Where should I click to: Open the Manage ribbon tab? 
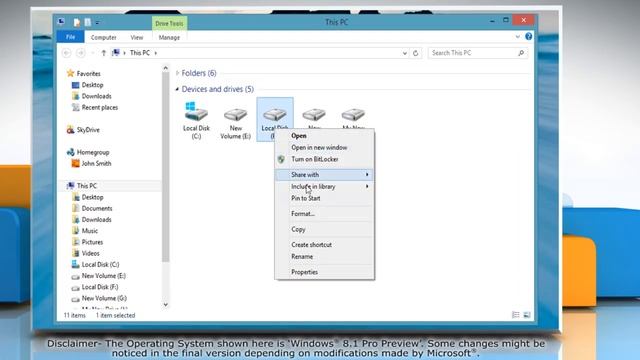point(169,38)
